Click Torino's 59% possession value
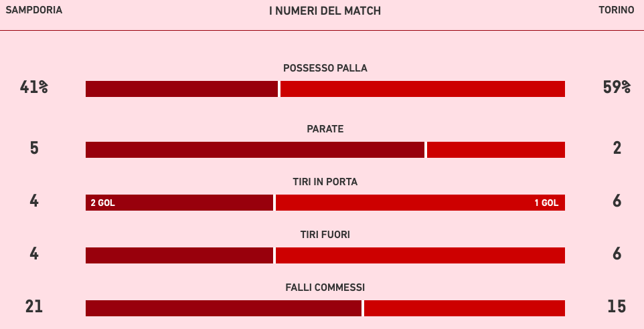The height and width of the screenshot is (329, 644). coord(617,88)
